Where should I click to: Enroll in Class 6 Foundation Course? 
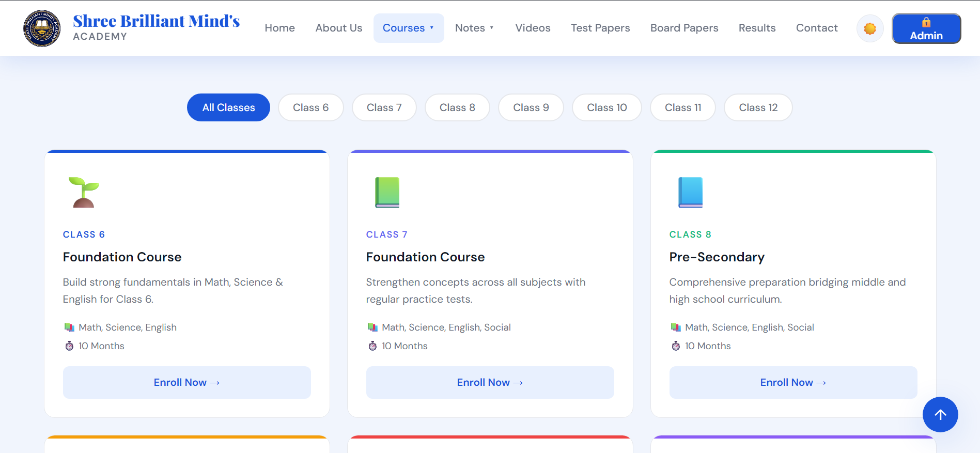tap(187, 382)
